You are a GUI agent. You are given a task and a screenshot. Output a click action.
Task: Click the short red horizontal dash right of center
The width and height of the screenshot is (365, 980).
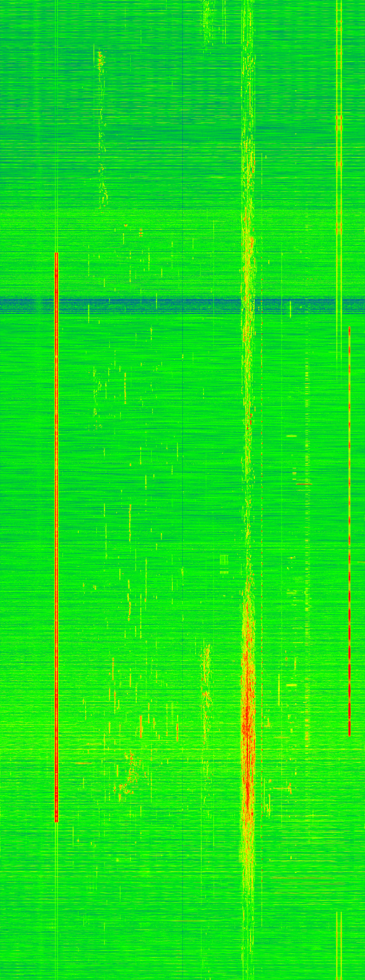coord(304,484)
